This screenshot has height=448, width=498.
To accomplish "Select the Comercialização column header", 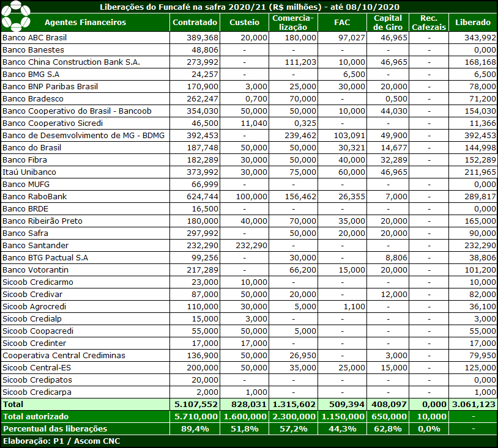I will (293, 23).
